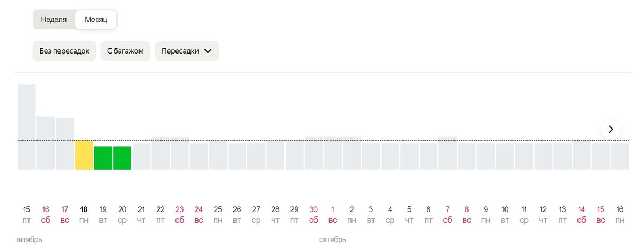Select the green bar for the 20th
The image size is (644, 248).
[x=122, y=158]
